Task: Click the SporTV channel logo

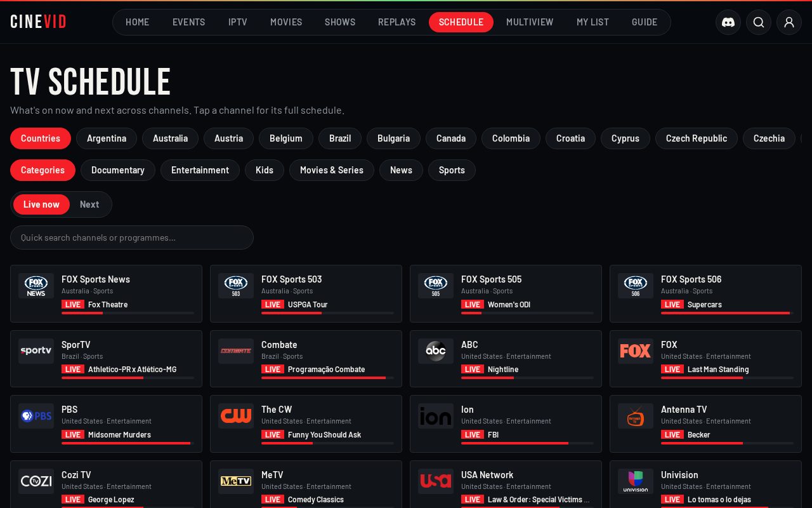Action: pos(36,351)
